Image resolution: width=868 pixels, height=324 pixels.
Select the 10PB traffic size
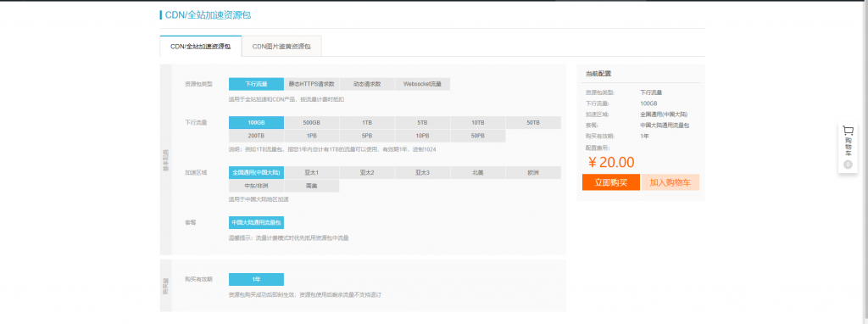422,136
